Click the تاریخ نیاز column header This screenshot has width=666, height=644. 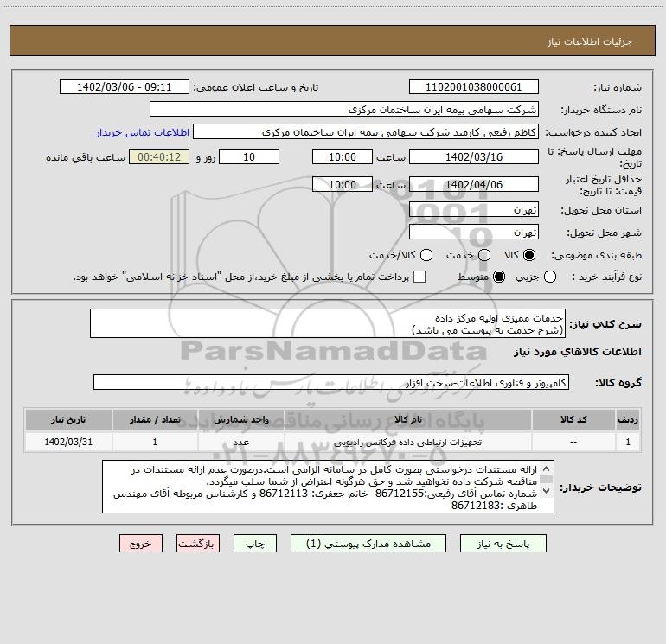coord(68,419)
